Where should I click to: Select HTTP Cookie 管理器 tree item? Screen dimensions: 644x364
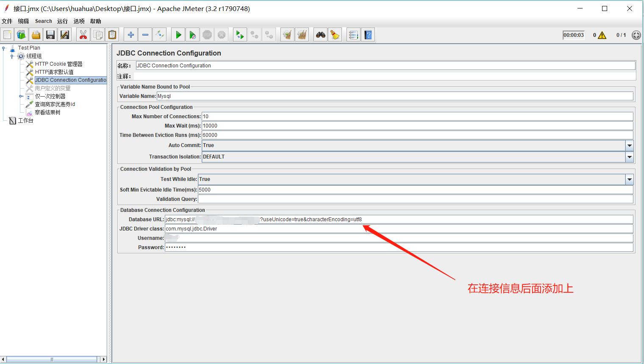(58, 64)
